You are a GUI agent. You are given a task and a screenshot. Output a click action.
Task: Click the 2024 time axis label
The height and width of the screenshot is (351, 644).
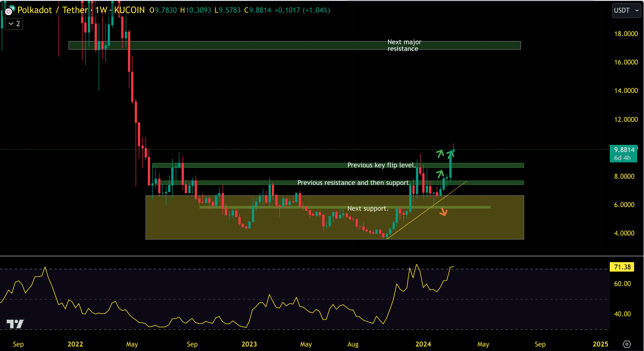click(x=424, y=344)
